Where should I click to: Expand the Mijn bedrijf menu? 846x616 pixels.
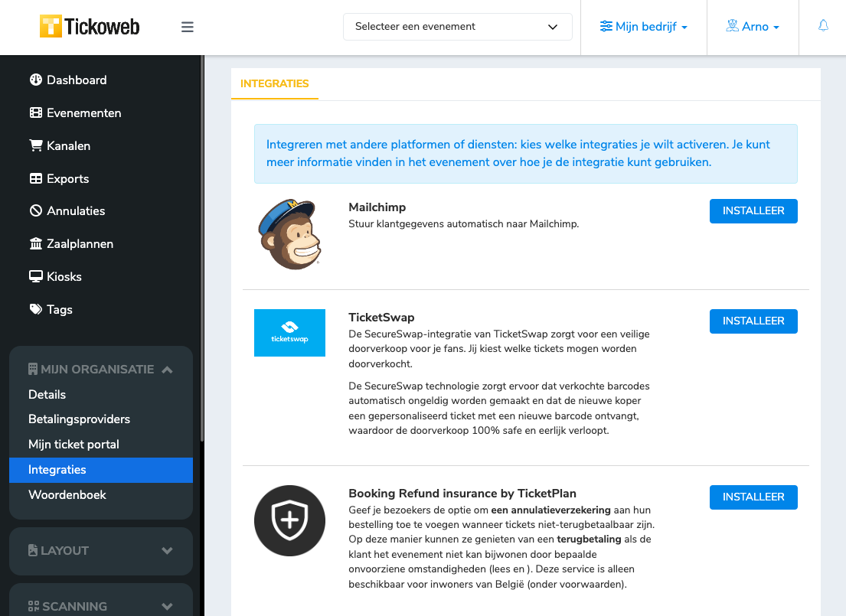[644, 27]
